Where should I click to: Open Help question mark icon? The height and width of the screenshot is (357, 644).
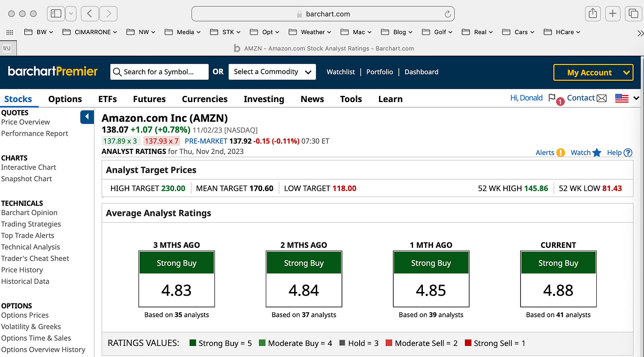coord(628,152)
